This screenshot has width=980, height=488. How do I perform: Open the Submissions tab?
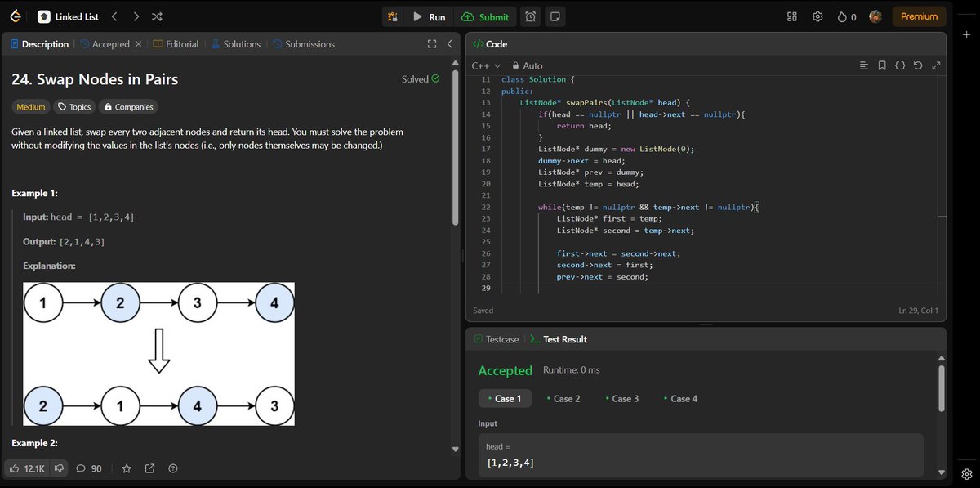pyautogui.click(x=304, y=44)
